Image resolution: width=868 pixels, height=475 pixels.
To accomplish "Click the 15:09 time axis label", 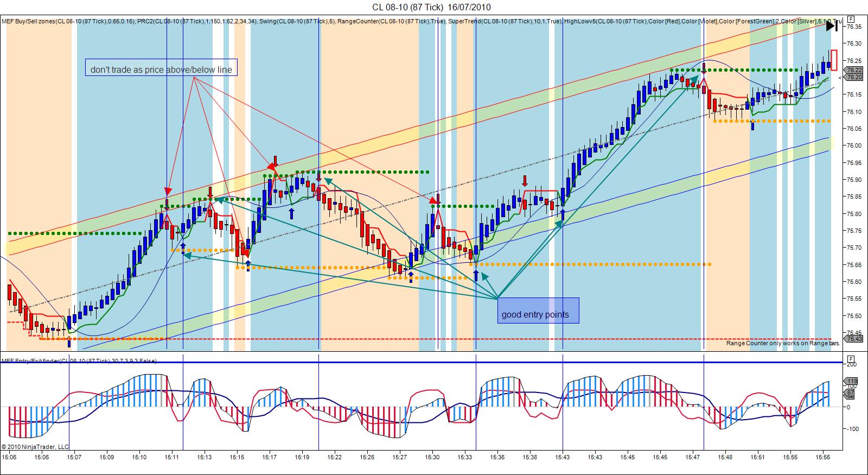I will point(106,457).
